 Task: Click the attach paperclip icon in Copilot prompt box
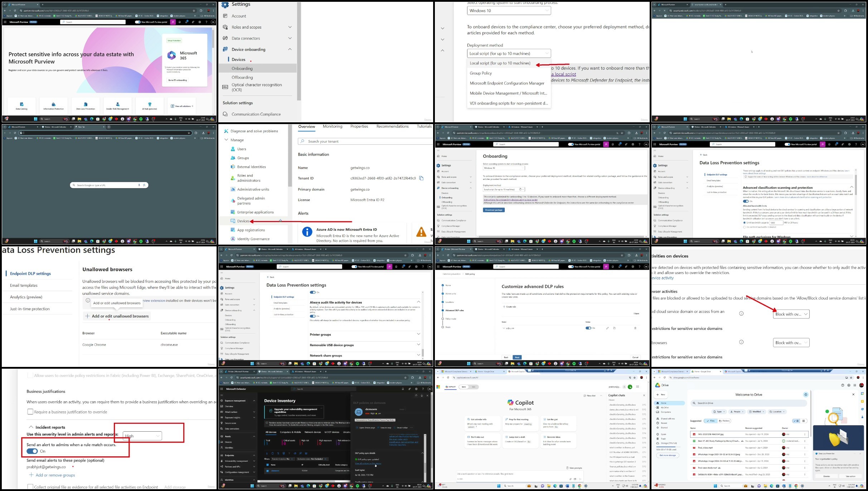pos(570,479)
